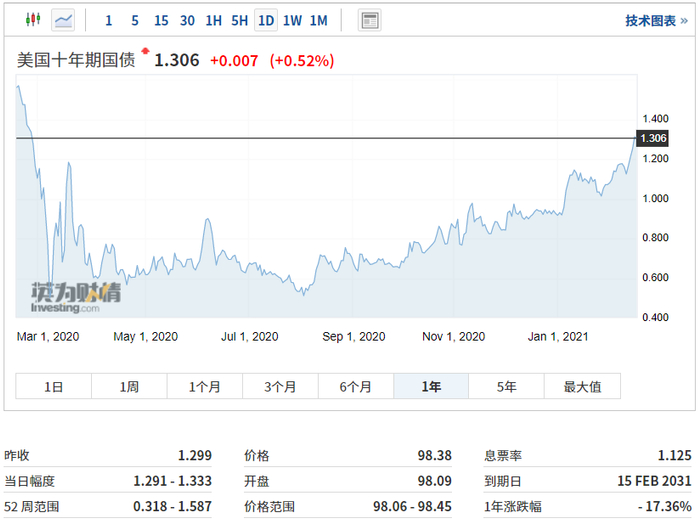Set interval to 15 minutes
This screenshot has width=700, height=524.
point(161,20)
